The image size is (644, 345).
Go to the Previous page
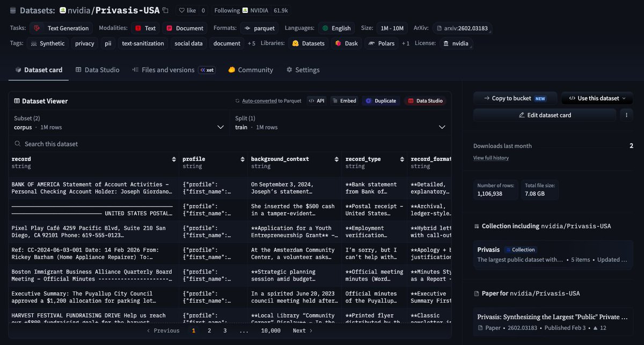point(163,331)
